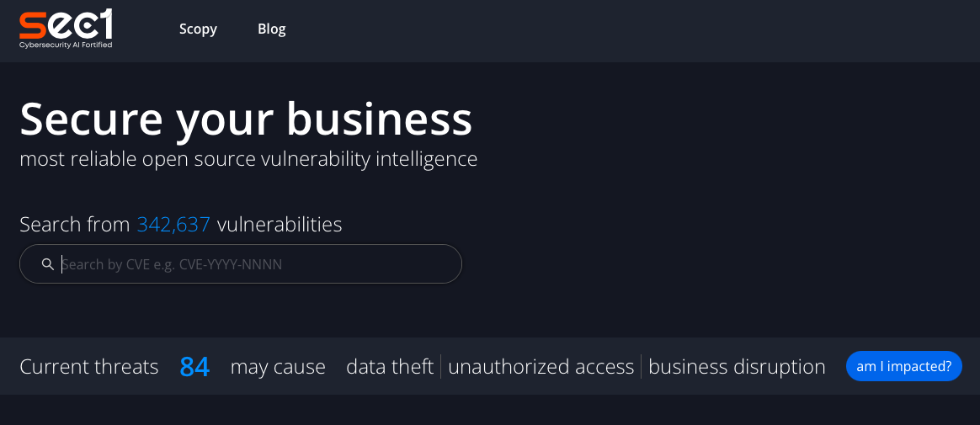Click the "data theft" threat label
Image resolution: width=980 pixels, height=425 pixels.
pyautogui.click(x=390, y=367)
